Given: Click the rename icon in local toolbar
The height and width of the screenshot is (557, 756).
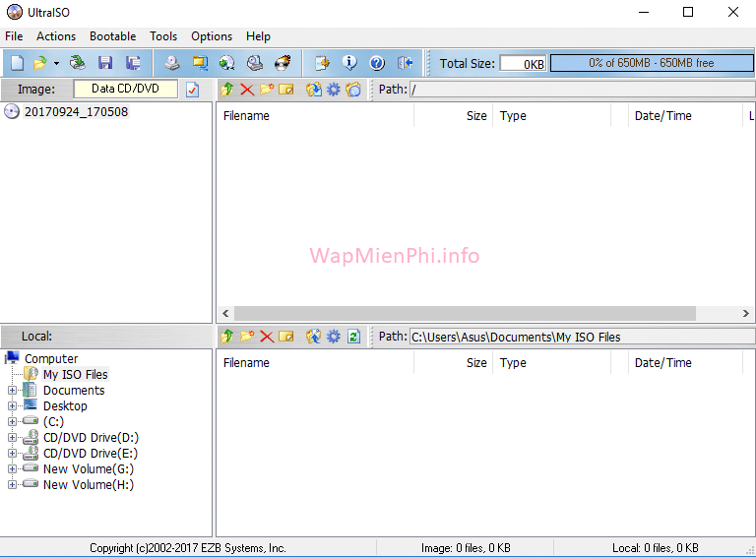Looking at the screenshot, I should 285,337.
